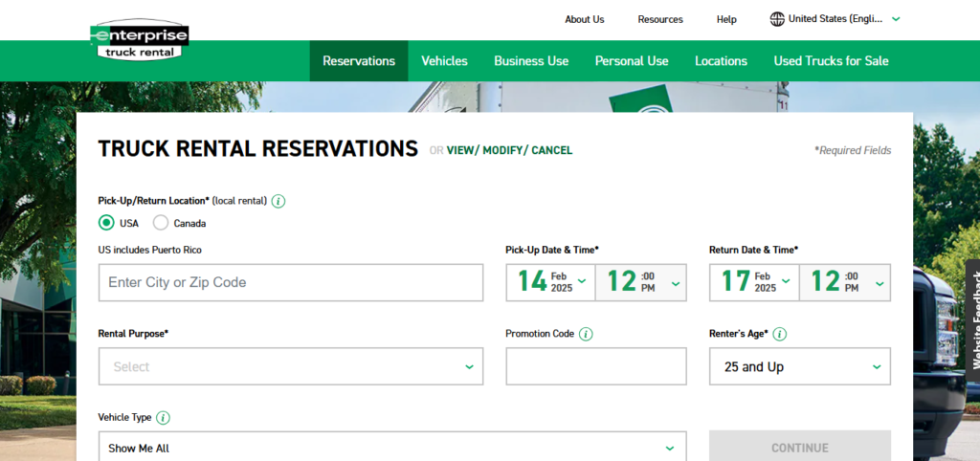Open info icon beside Pick-Up/Return Location

(x=278, y=201)
